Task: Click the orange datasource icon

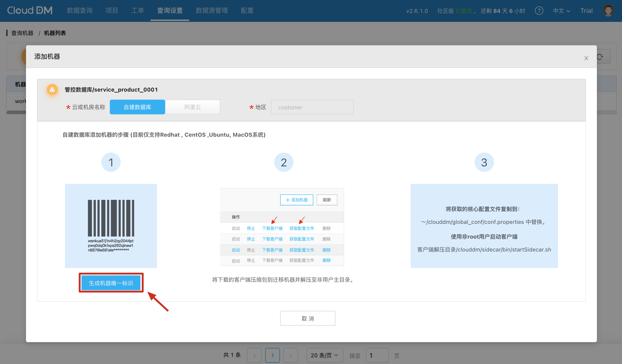Action: pos(52,90)
